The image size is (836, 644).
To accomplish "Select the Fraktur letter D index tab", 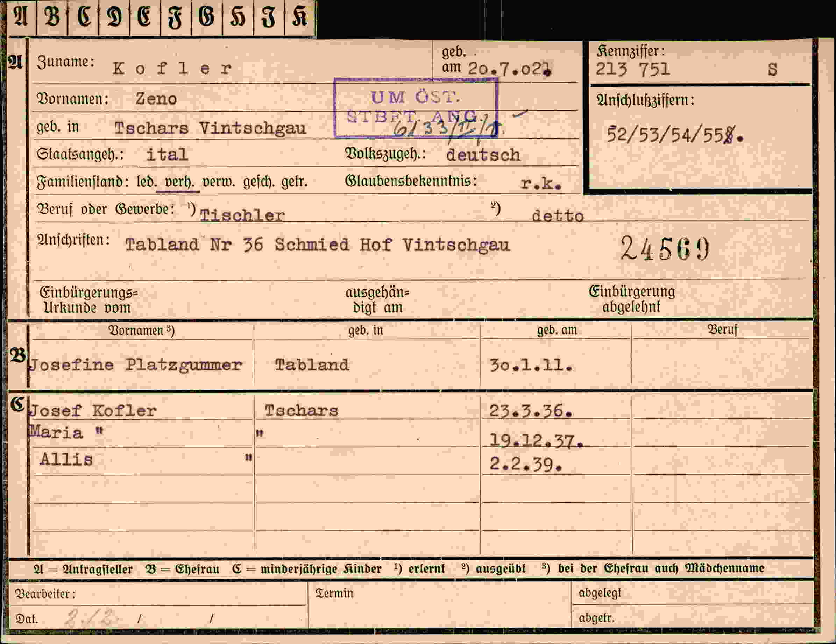I will point(114,17).
